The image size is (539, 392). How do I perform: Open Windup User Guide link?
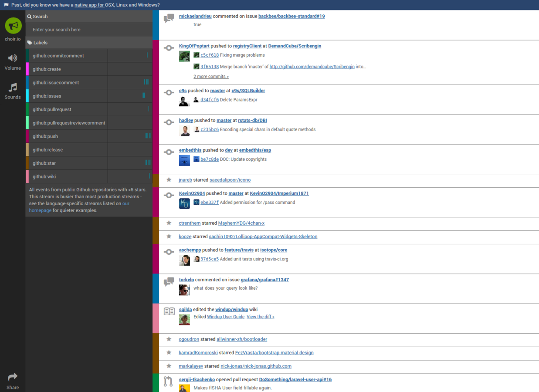[226, 317]
